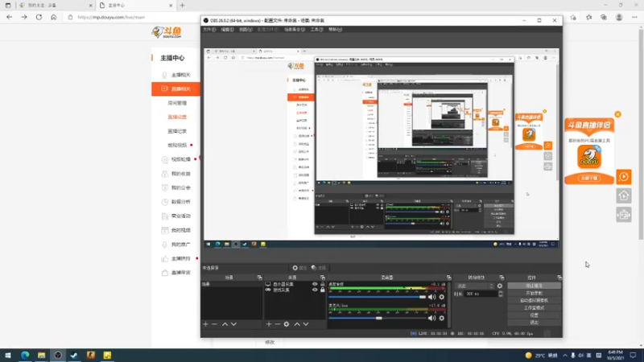Click 停止推流 stop streaming button

[x=534, y=286]
